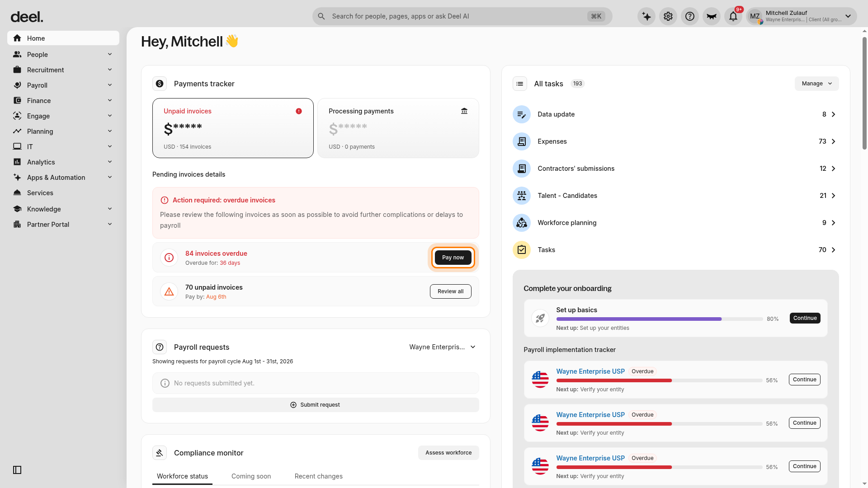Viewport: 868px width, 488px height.
Task: Expand Knowledge menu chevron
Action: pos(110,209)
